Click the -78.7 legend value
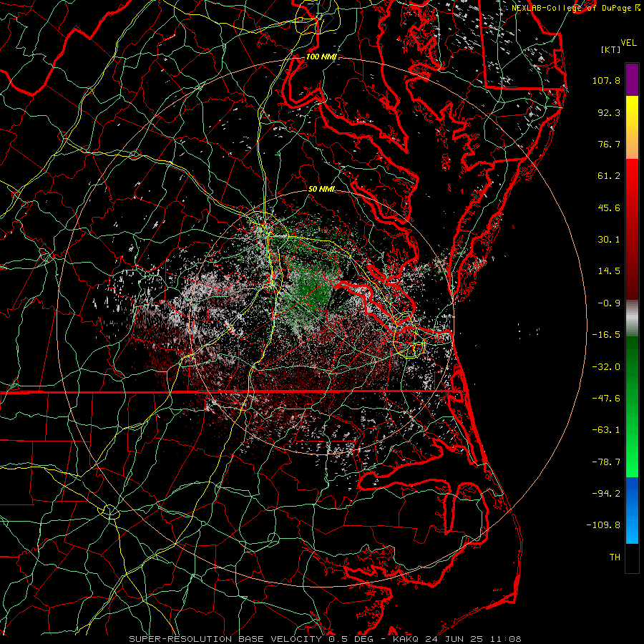 (606, 462)
